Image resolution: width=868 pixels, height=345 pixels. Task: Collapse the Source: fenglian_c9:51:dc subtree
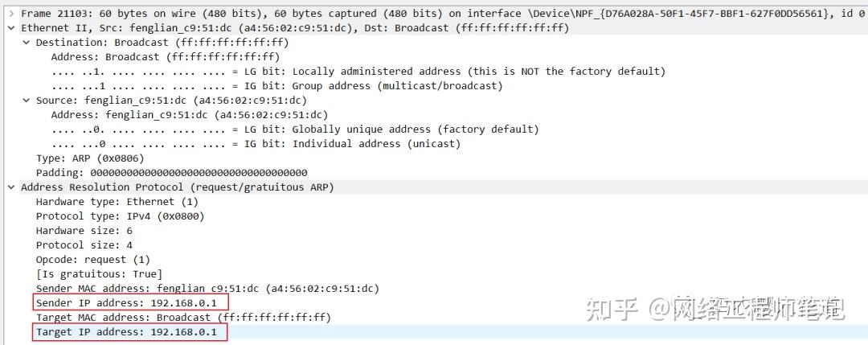tap(26, 101)
